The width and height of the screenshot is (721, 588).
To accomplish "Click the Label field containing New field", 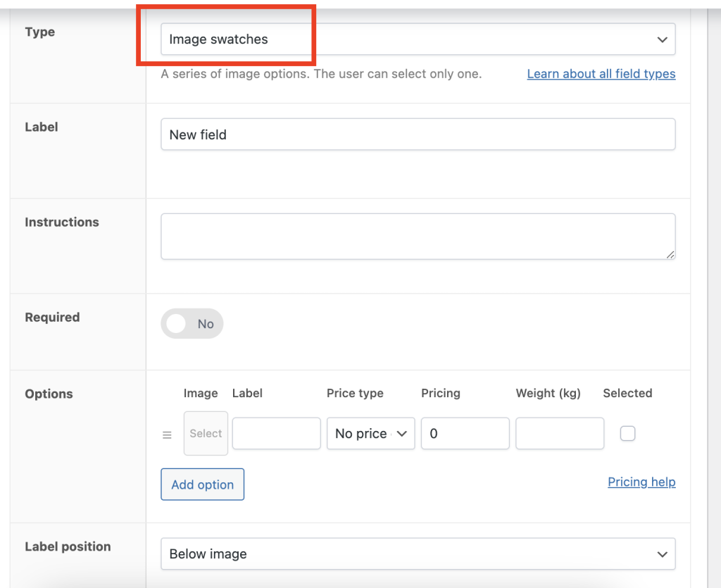I will (x=418, y=134).
